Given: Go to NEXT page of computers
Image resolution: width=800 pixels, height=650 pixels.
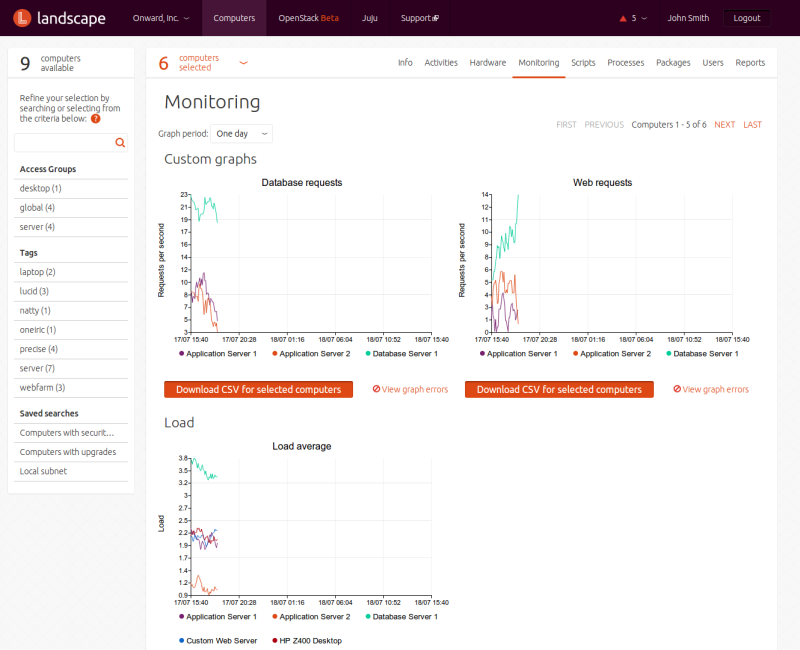Looking at the screenshot, I should click(724, 125).
